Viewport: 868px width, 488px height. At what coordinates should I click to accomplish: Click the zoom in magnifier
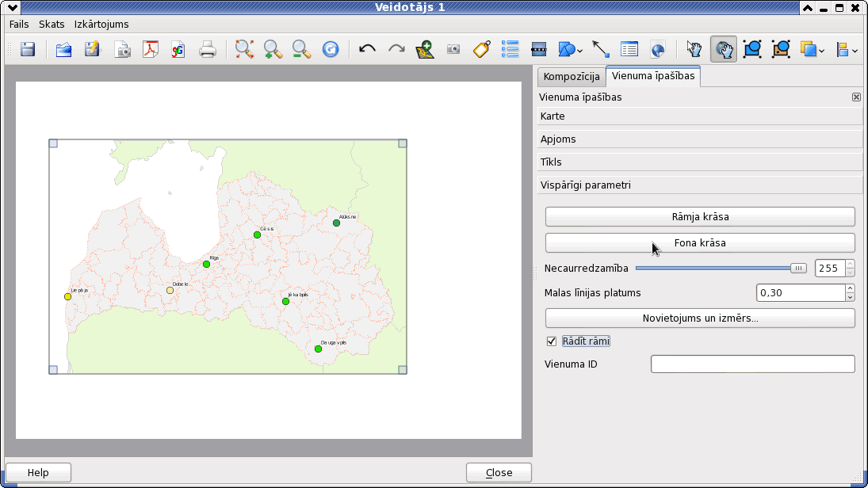273,50
